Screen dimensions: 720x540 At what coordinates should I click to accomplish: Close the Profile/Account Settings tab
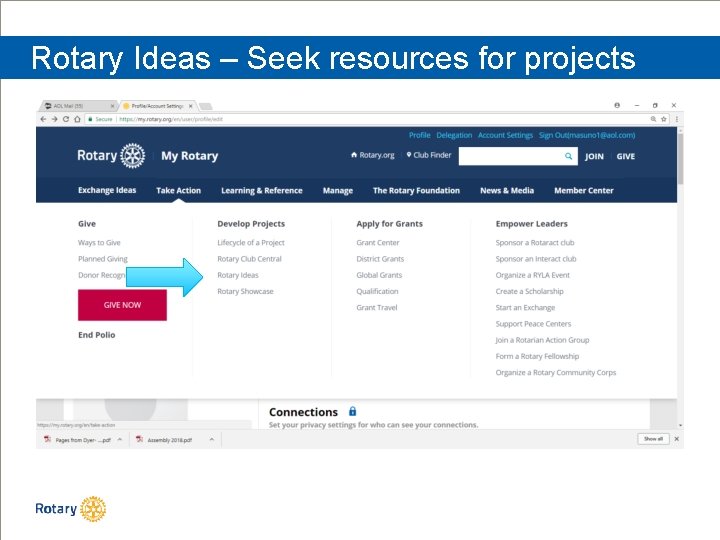coord(191,106)
